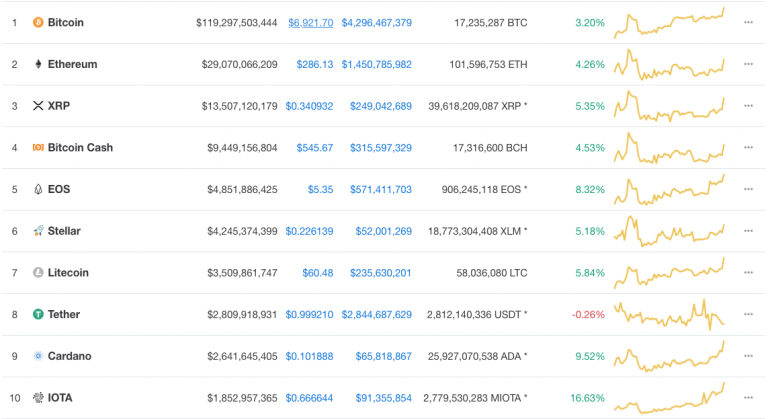Screen dimensions: 768x419
Task: Select IOTA change value 16.63%
Action: [588, 397]
